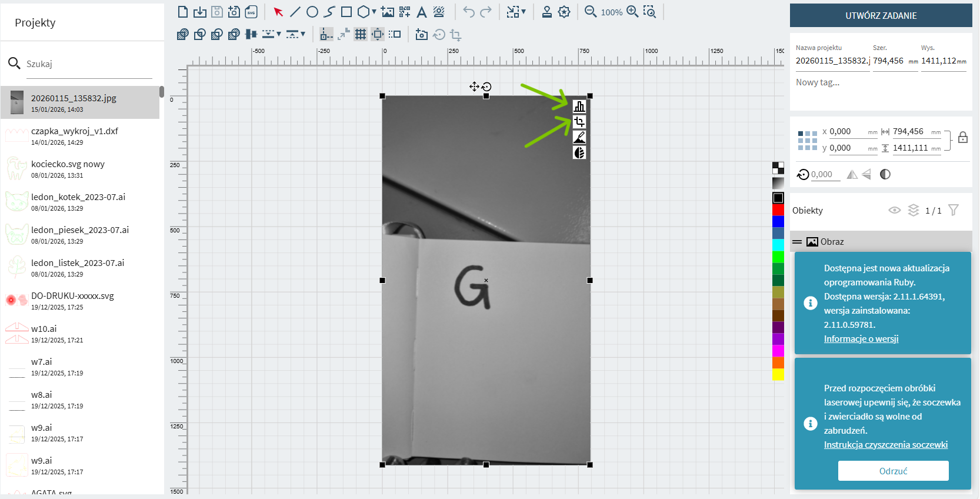Image resolution: width=980 pixels, height=499 pixels.
Task: Toggle the aspect ratio lock
Action: [963, 138]
